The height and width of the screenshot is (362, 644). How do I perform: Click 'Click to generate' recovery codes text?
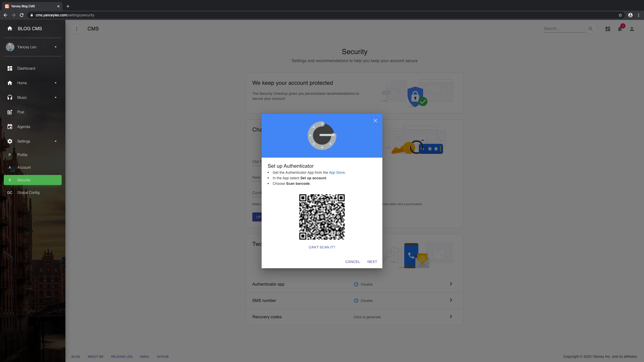pyautogui.click(x=367, y=317)
